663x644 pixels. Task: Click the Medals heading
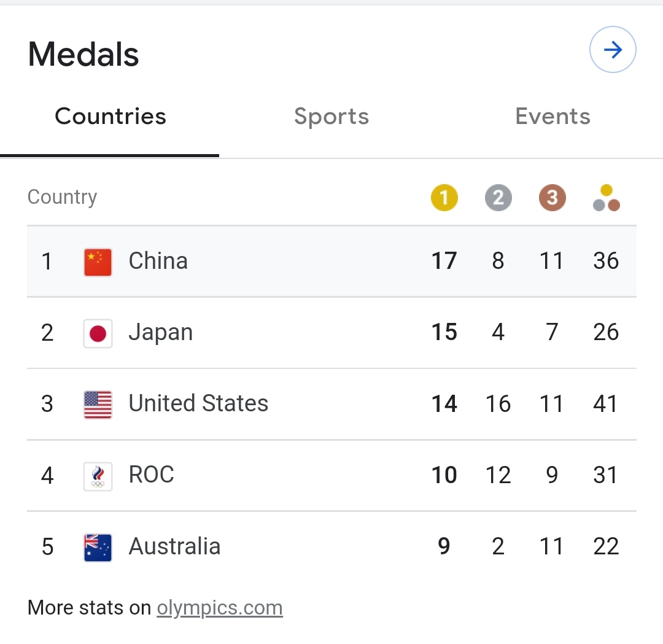pyautogui.click(x=83, y=54)
